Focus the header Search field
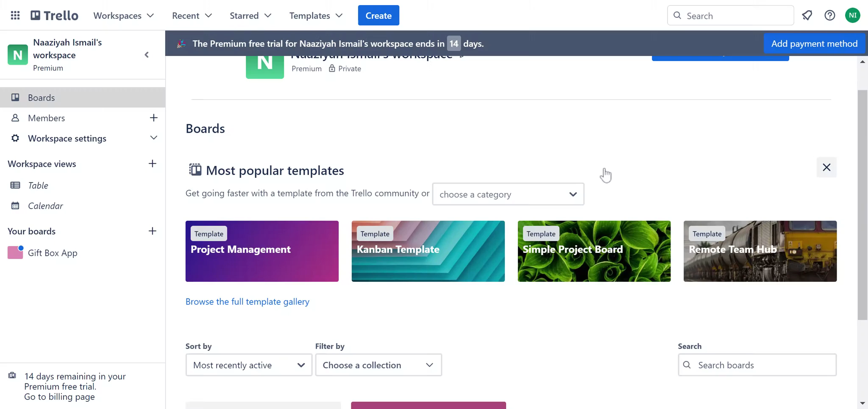 (x=731, y=16)
